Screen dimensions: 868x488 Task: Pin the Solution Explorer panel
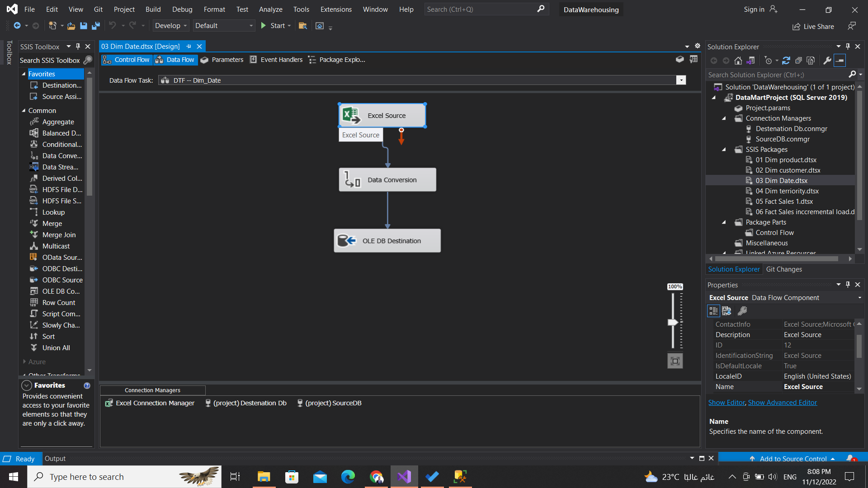coord(848,47)
